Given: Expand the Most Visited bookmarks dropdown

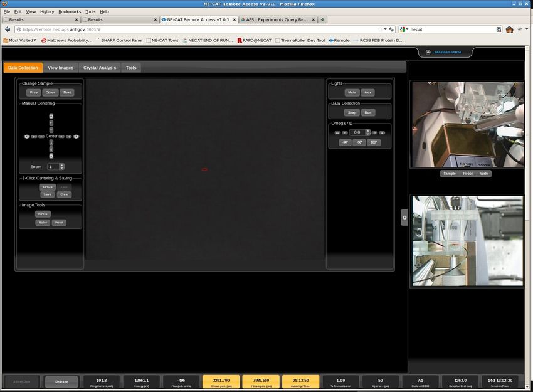Looking at the screenshot, I should point(19,40).
